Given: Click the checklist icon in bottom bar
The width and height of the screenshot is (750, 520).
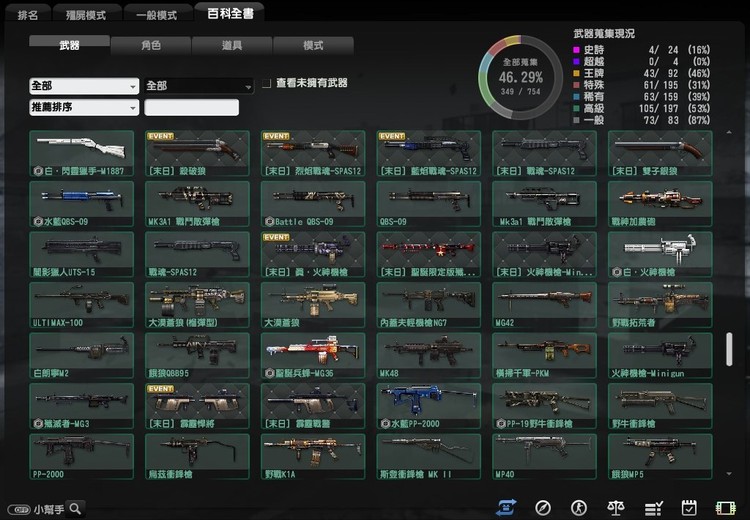Looking at the screenshot, I should coord(653,507).
